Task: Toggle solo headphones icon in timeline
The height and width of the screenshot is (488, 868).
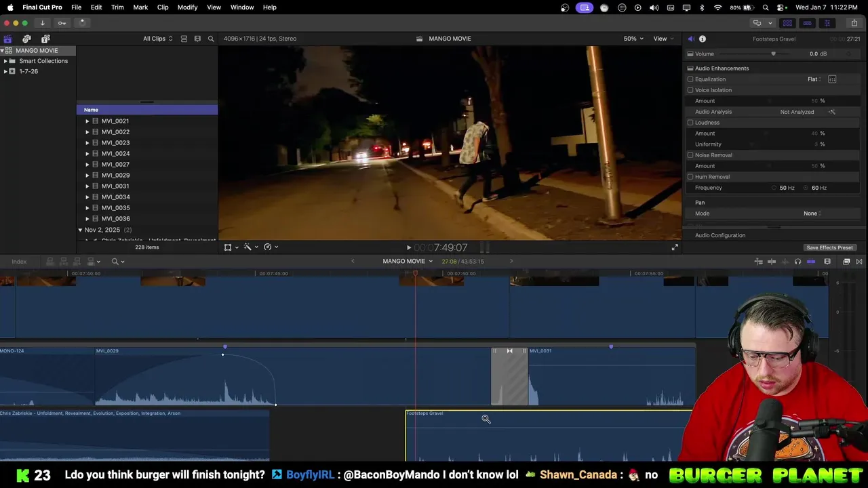Action: pos(797,262)
